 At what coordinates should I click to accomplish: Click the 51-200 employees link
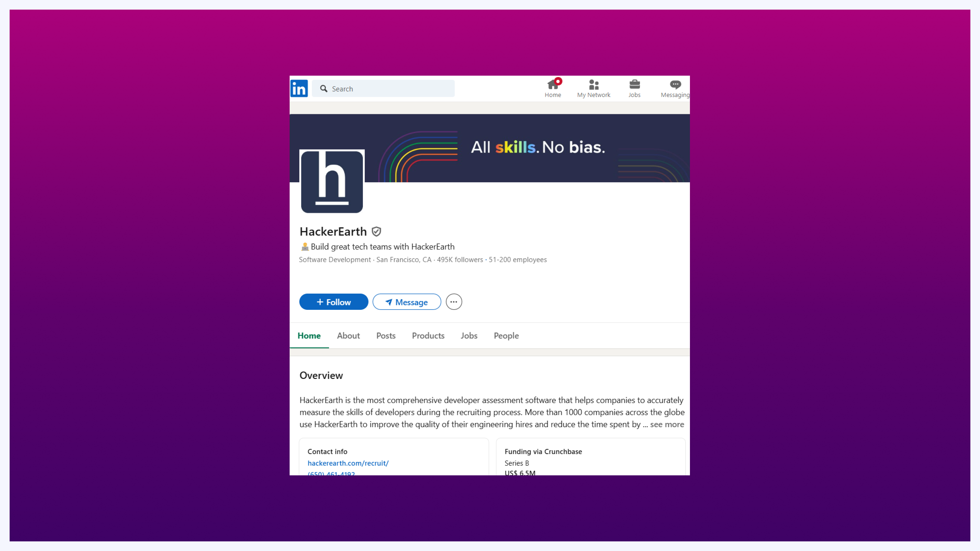pos(517,260)
